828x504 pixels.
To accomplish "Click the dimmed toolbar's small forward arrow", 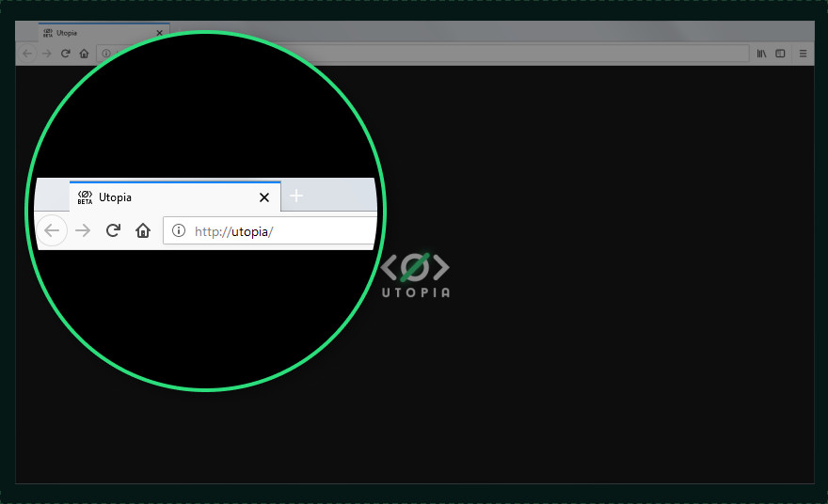I will pyautogui.click(x=46, y=54).
